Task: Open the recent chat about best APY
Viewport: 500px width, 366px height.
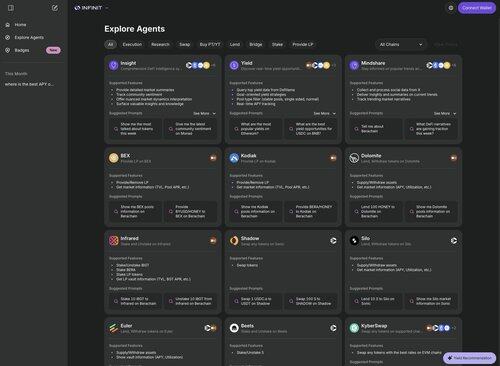Action: pos(29,84)
